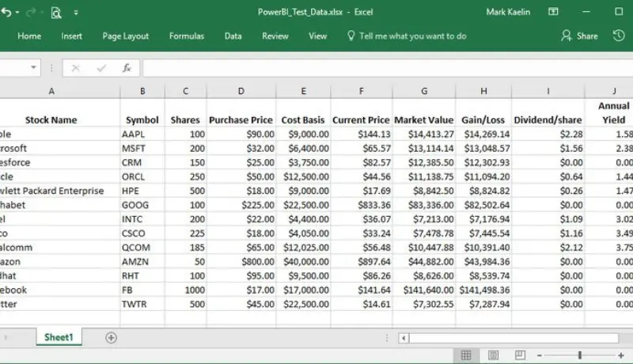Switch to Page Layout tab
Viewport: 633px width, 364px height.
pos(126,36)
